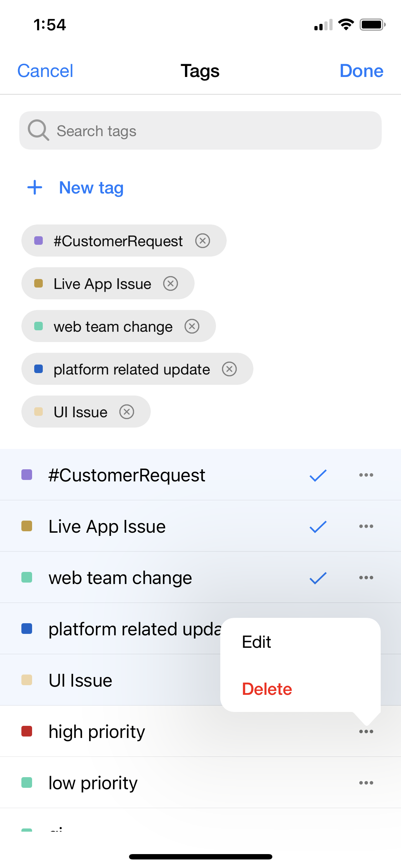Remove the platform related update tag chip

click(230, 369)
